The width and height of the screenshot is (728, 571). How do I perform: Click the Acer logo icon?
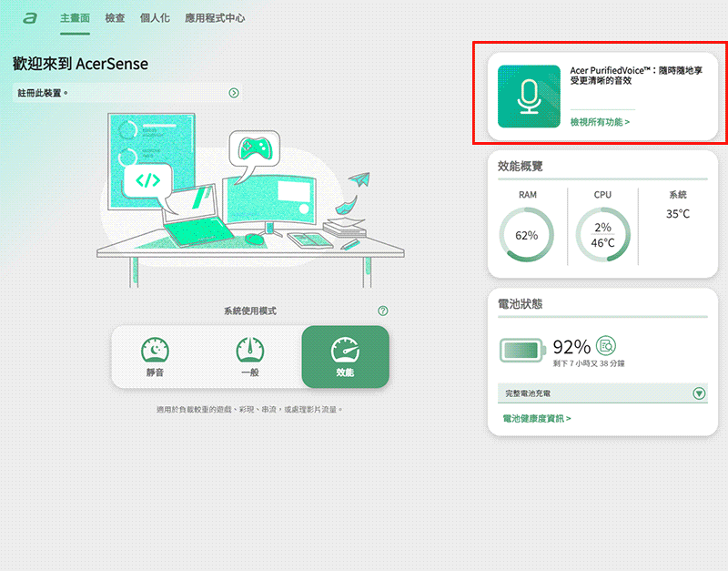pos(30,18)
